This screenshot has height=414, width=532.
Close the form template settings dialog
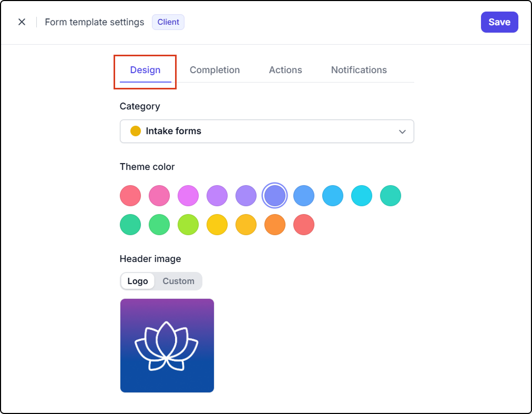click(22, 22)
